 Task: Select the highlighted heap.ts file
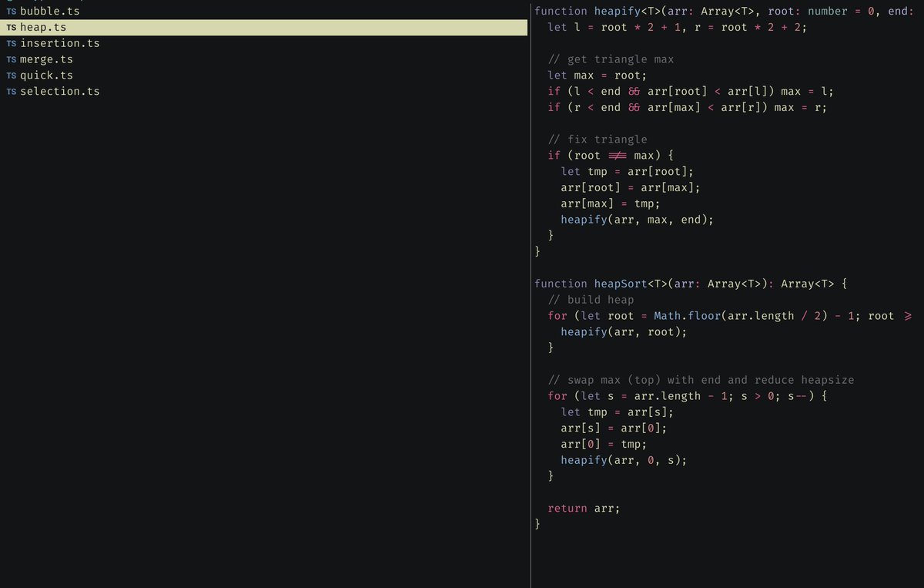(264, 28)
